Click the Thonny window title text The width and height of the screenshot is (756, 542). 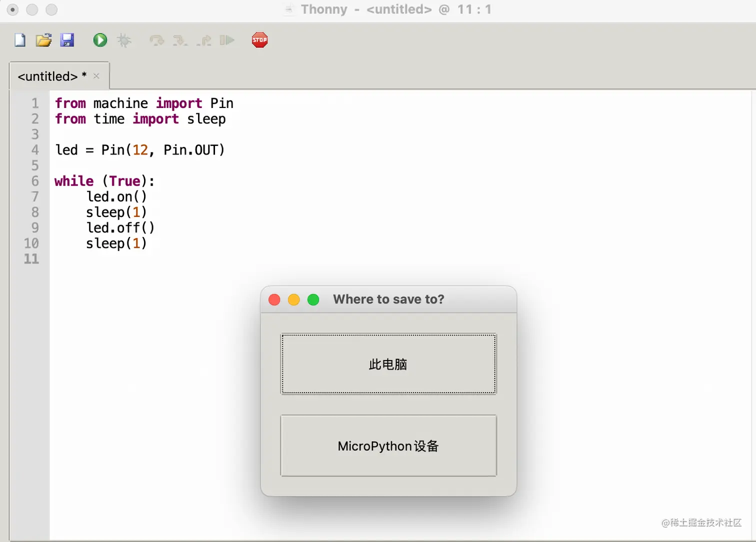click(396, 9)
